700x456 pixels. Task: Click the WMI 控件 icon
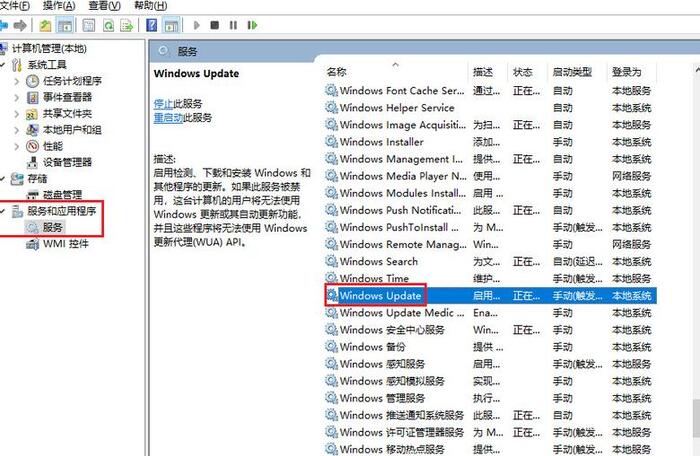(x=33, y=244)
